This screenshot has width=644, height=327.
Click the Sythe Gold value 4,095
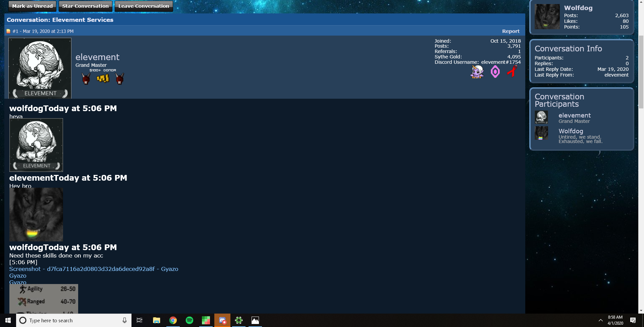[514, 57]
